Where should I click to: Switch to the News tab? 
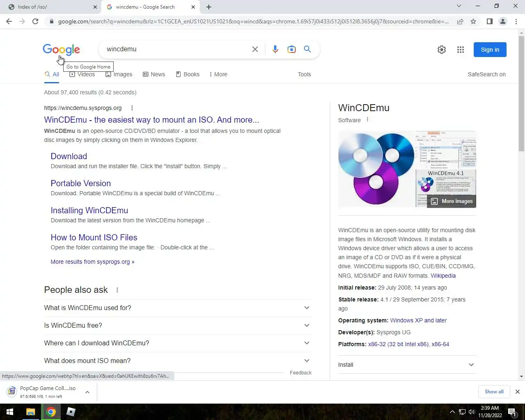(154, 74)
